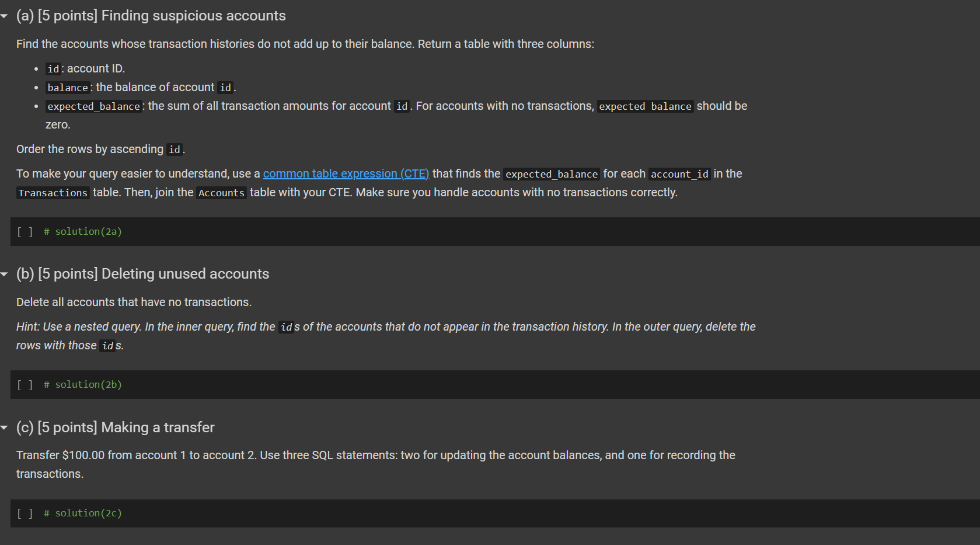Place cursor inside the solution(2b) code cell
The image size is (980, 545).
[x=233, y=384]
